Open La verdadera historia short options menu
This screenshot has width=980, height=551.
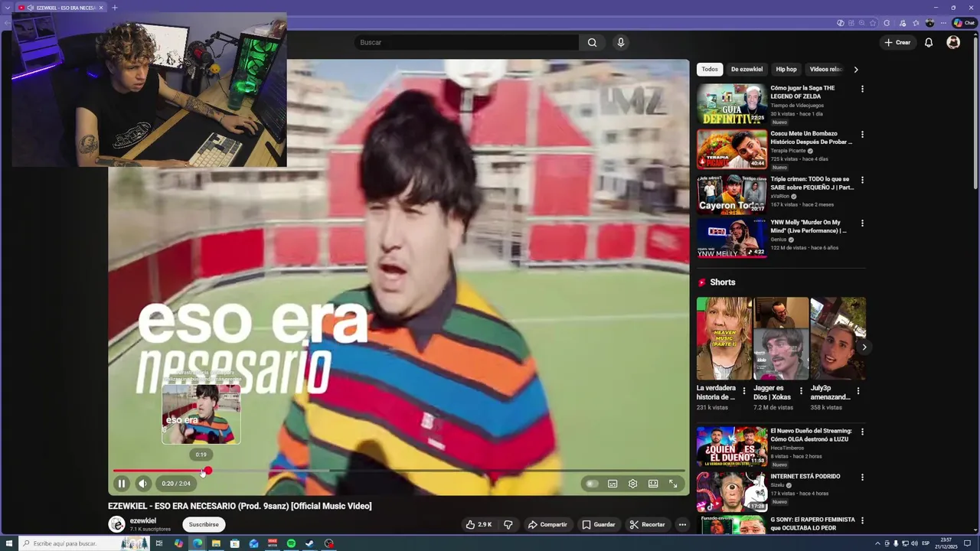click(744, 391)
